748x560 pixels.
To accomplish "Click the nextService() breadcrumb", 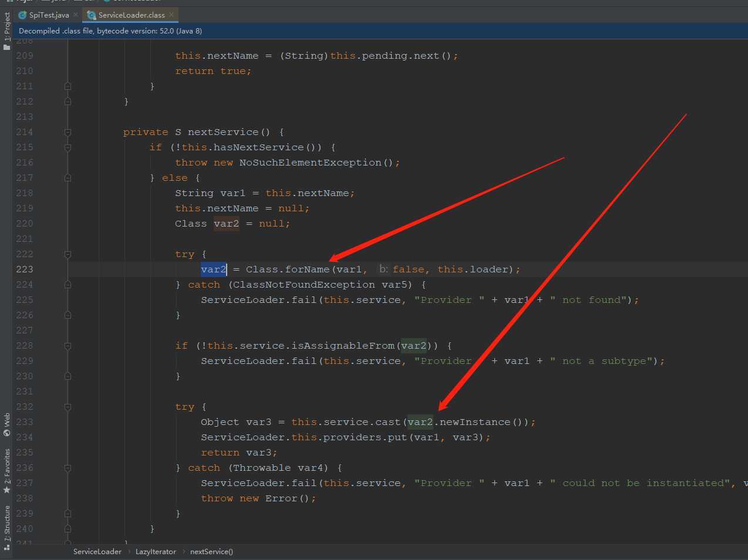I will 211,552.
